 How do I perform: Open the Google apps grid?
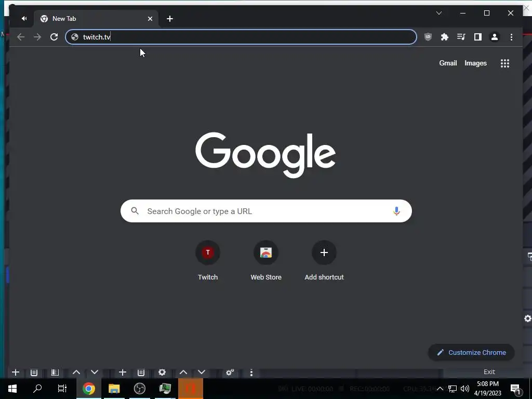pos(505,63)
